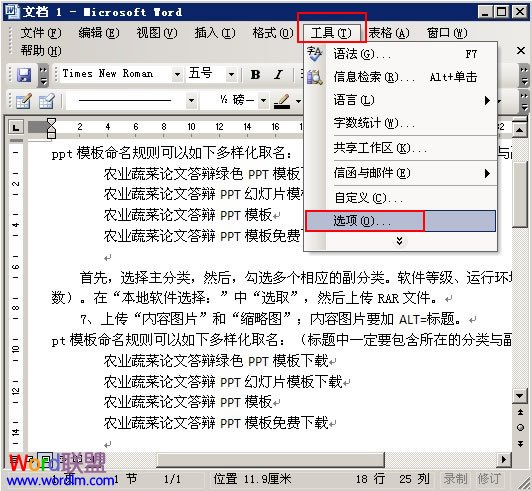
Task: Click the table eraser icon
Action: point(46,101)
